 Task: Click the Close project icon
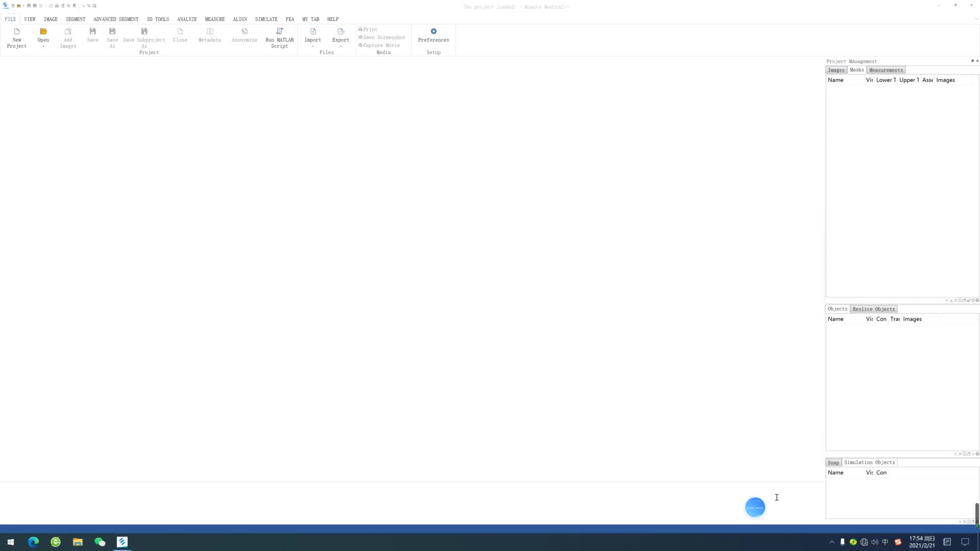[x=180, y=32]
